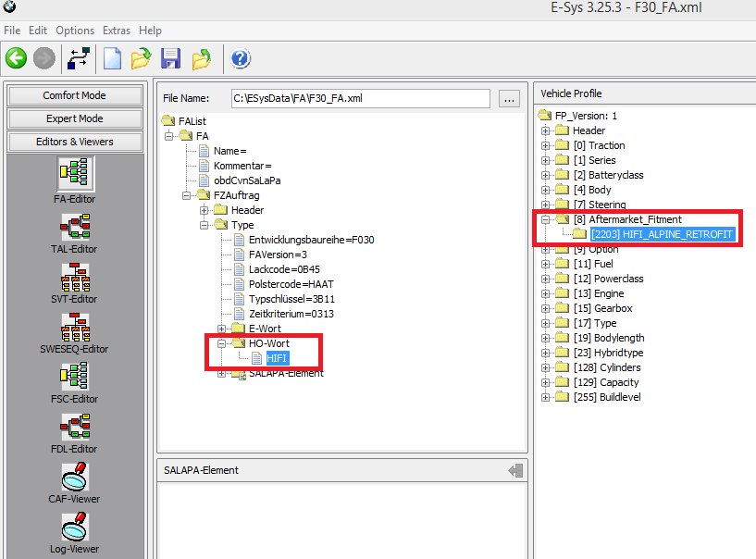Open the FDL-Editor
Viewport: 756px width, 559px height.
pyautogui.click(x=75, y=434)
